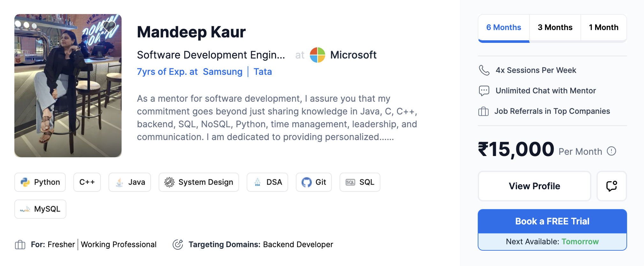Click the chat bubble icon for unlimited chat
644x266 pixels.
(484, 91)
